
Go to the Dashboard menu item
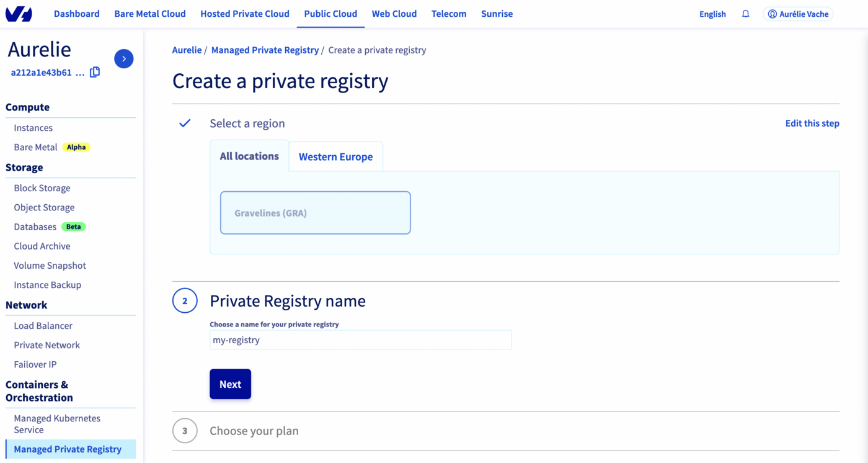[76, 14]
